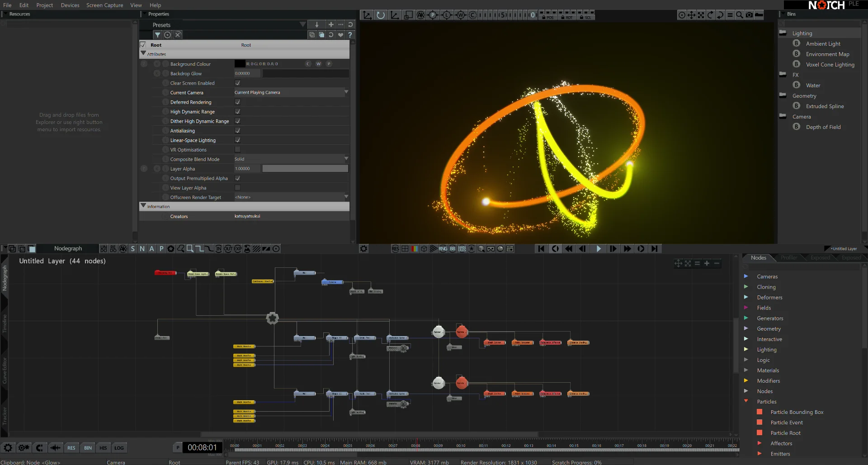Toggle Output Premultiplied Alpha checkbox

coord(237,178)
